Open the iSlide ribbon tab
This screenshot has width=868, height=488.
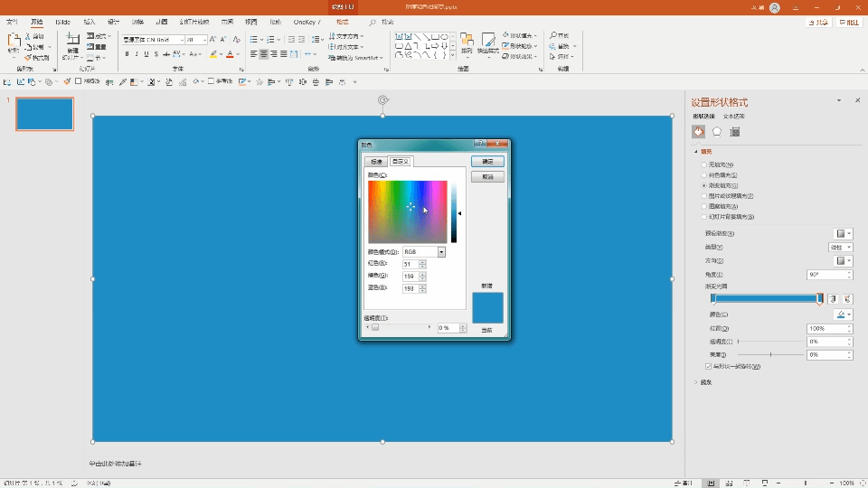click(62, 22)
